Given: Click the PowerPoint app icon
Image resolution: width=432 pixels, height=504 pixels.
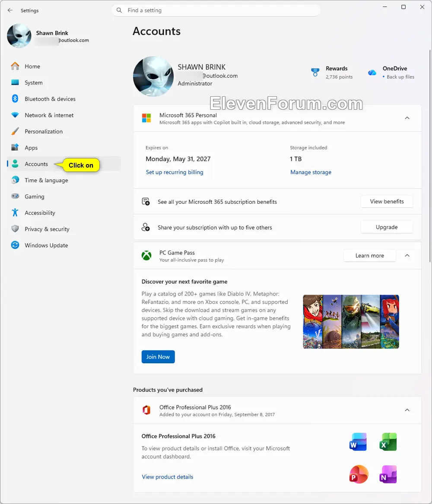Looking at the screenshot, I should [359, 474].
